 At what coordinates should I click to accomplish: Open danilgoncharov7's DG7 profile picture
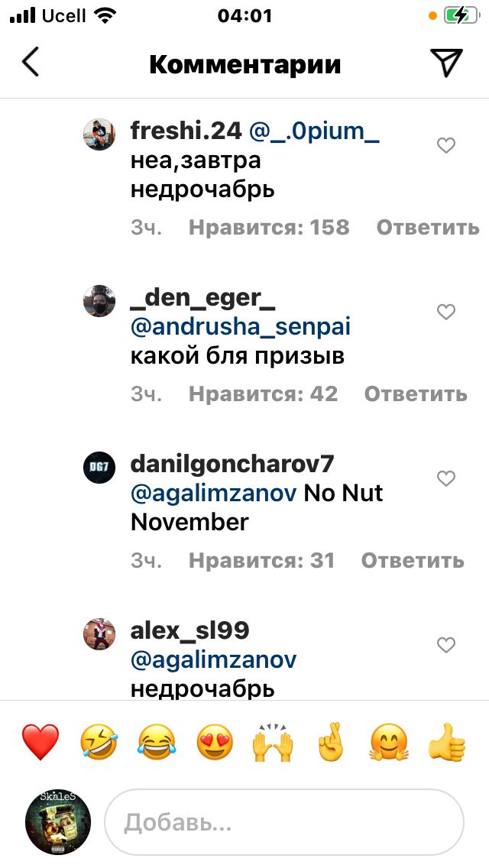tap(99, 468)
